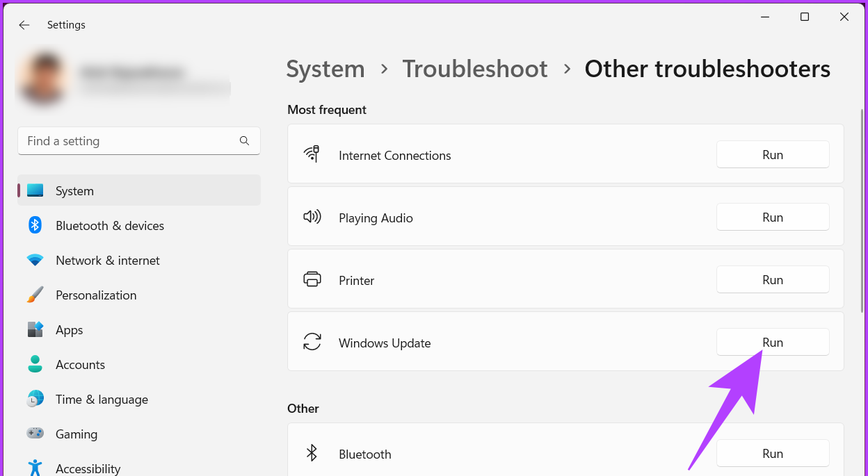Maximize the Settings window

click(805, 17)
